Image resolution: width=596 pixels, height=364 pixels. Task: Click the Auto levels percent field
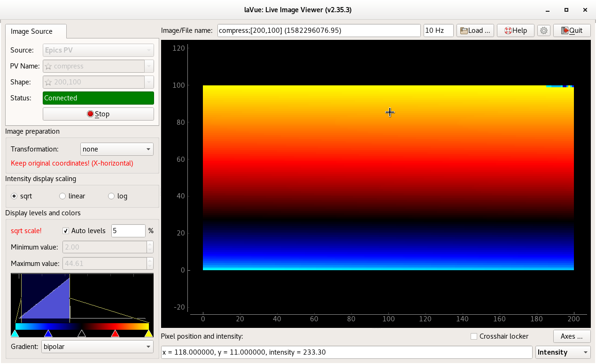pos(128,231)
